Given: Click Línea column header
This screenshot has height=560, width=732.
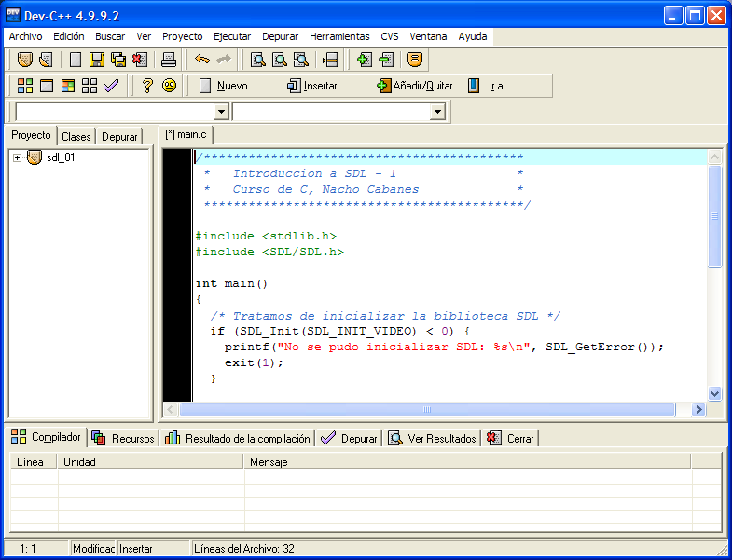Looking at the screenshot, I should [x=34, y=462].
